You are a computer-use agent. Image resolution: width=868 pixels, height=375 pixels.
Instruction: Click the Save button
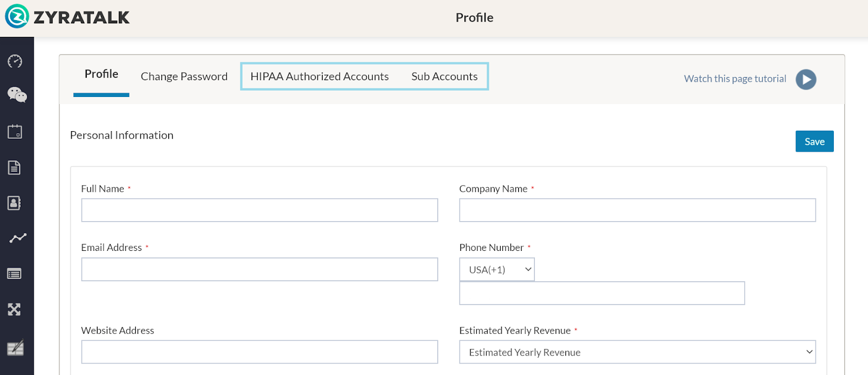[814, 141]
